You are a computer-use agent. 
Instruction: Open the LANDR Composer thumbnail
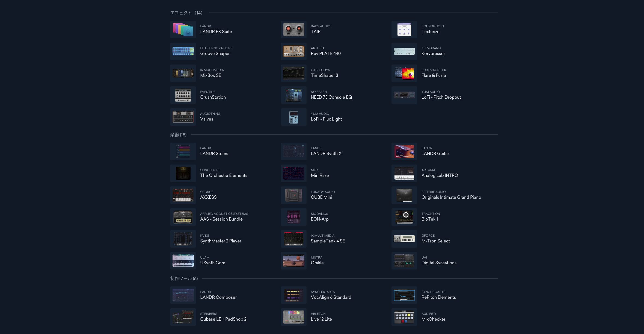(183, 295)
